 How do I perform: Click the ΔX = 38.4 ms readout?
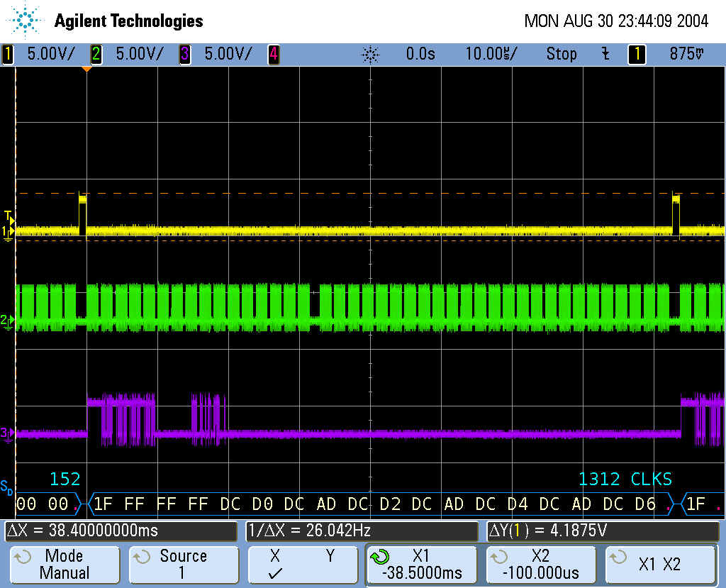click(x=121, y=531)
